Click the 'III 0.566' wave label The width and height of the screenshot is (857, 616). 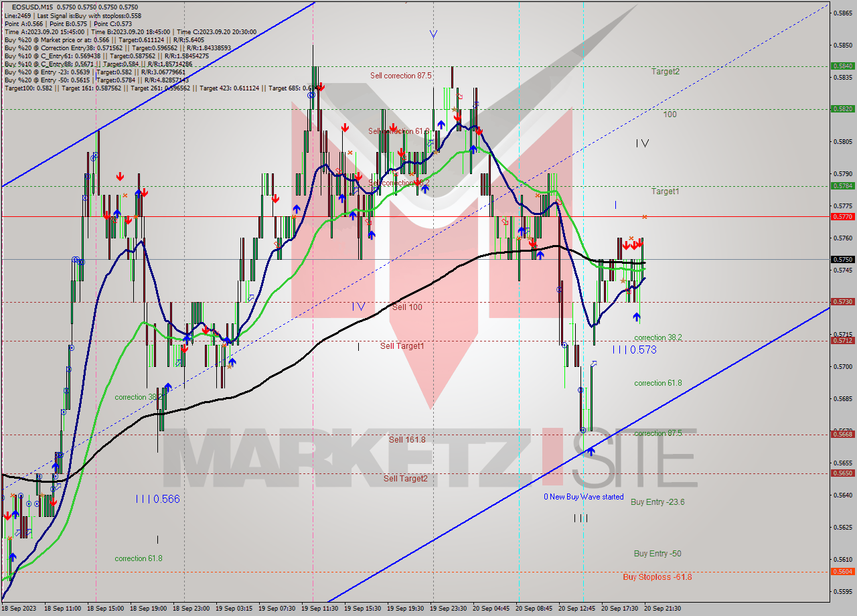click(157, 499)
